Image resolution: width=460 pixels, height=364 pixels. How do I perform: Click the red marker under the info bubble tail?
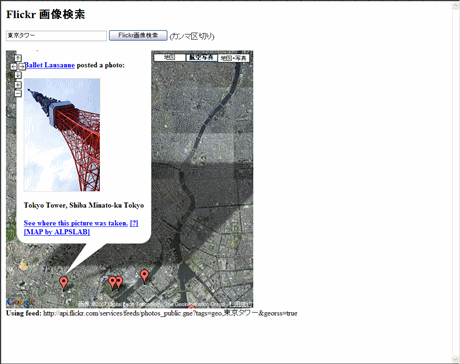(x=63, y=283)
